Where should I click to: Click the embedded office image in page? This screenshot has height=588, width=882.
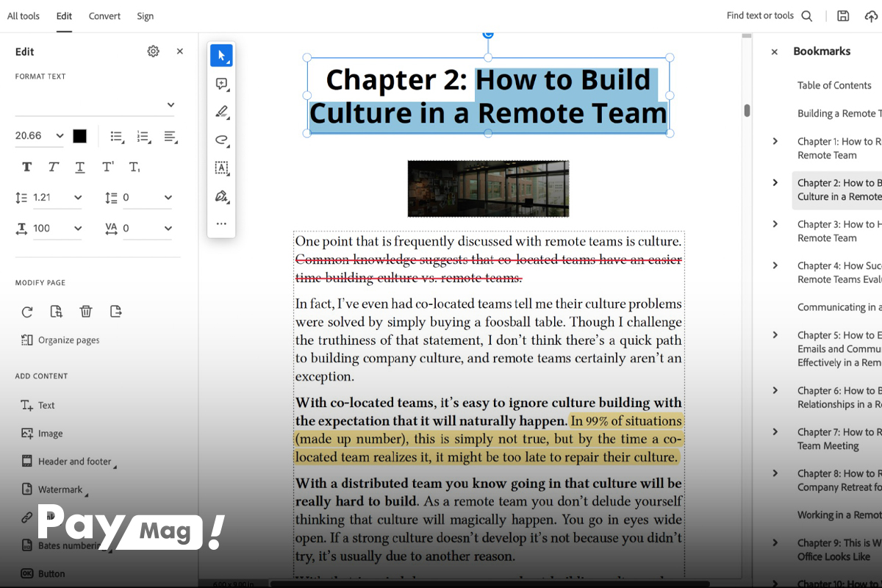(488, 188)
